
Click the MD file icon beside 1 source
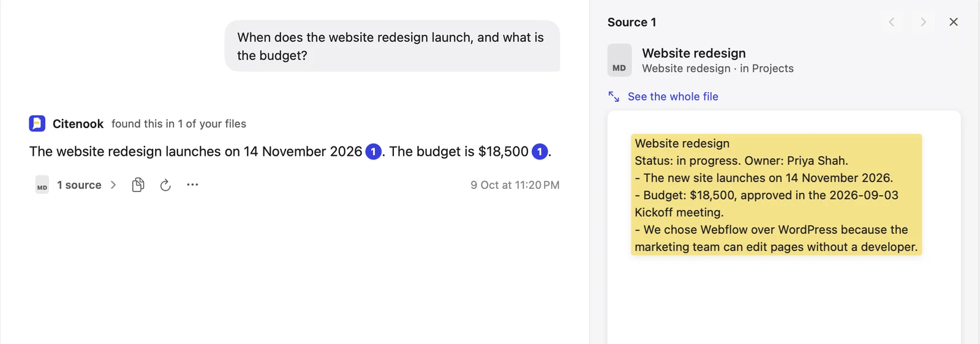pos(42,185)
